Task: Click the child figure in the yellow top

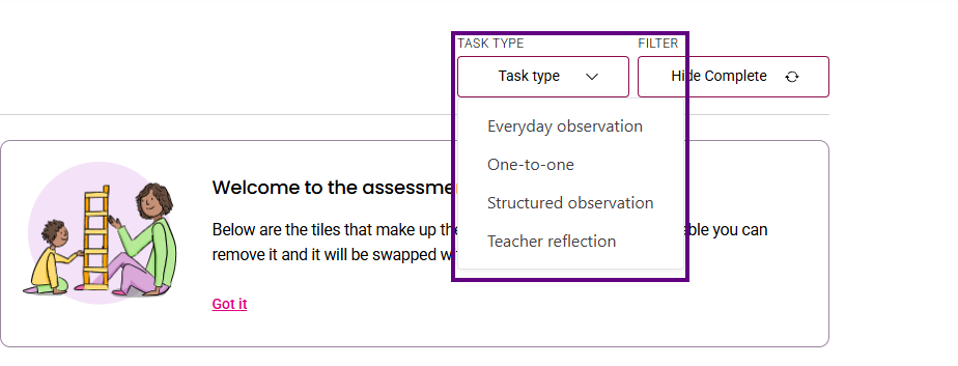Action: pyautogui.click(x=52, y=257)
